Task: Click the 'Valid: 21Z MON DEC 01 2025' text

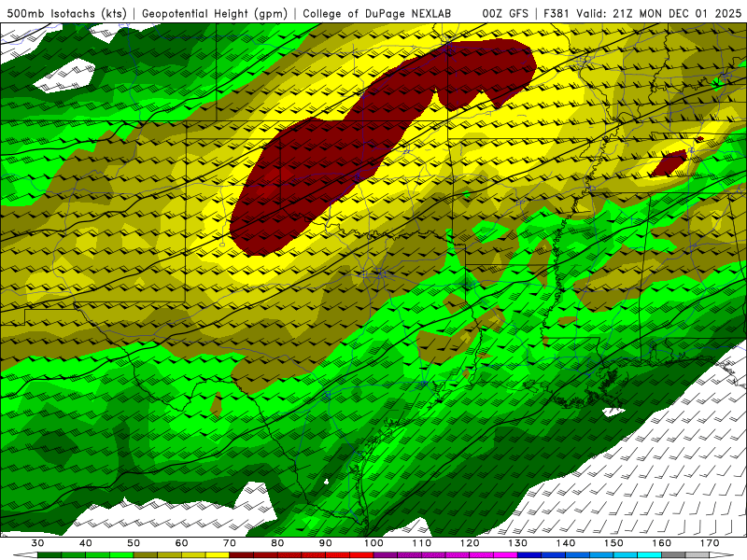Action: [658, 14]
